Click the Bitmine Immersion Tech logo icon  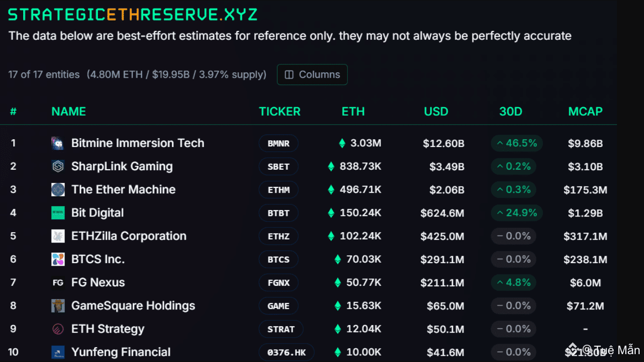point(58,143)
